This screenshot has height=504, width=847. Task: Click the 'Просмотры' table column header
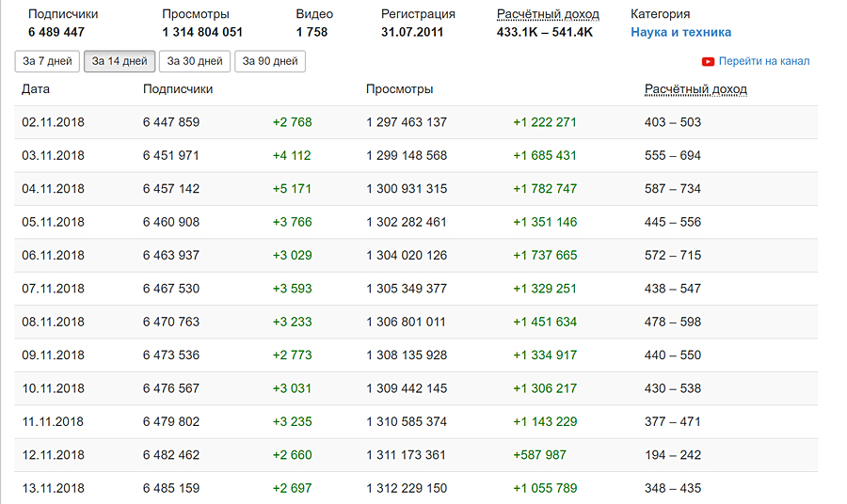[x=399, y=89]
